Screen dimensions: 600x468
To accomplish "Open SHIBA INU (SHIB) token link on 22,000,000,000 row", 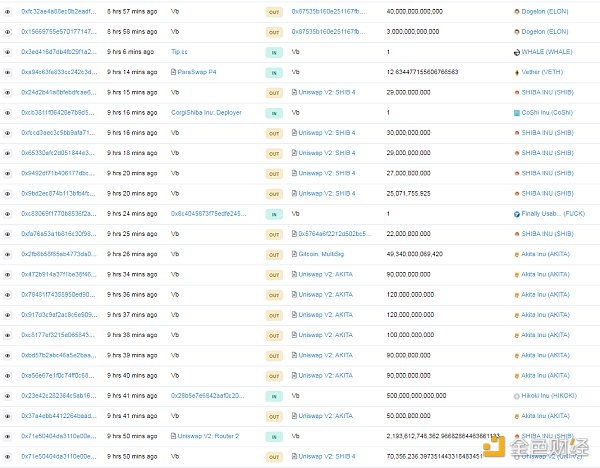I will pyautogui.click(x=548, y=234).
